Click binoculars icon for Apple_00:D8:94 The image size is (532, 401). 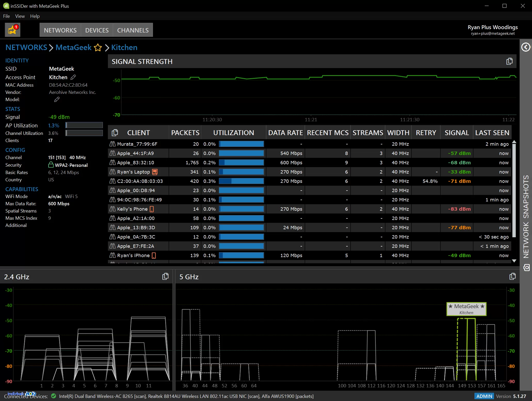[112, 190]
